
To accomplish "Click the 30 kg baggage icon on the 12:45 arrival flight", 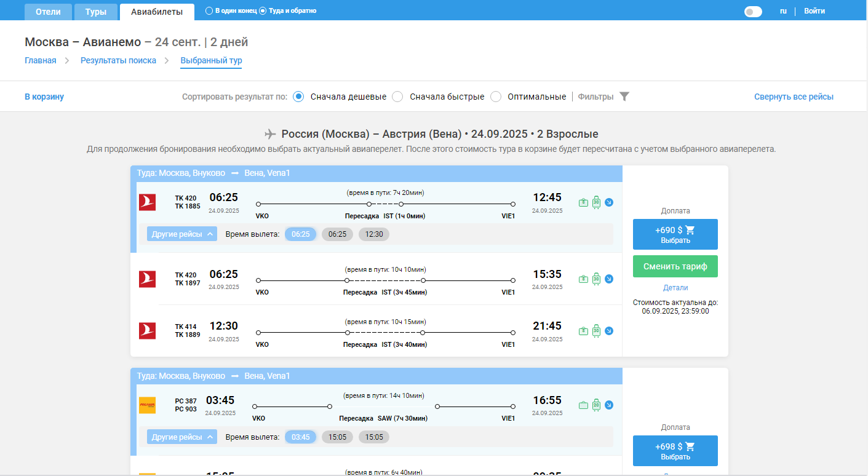I will [595, 202].
